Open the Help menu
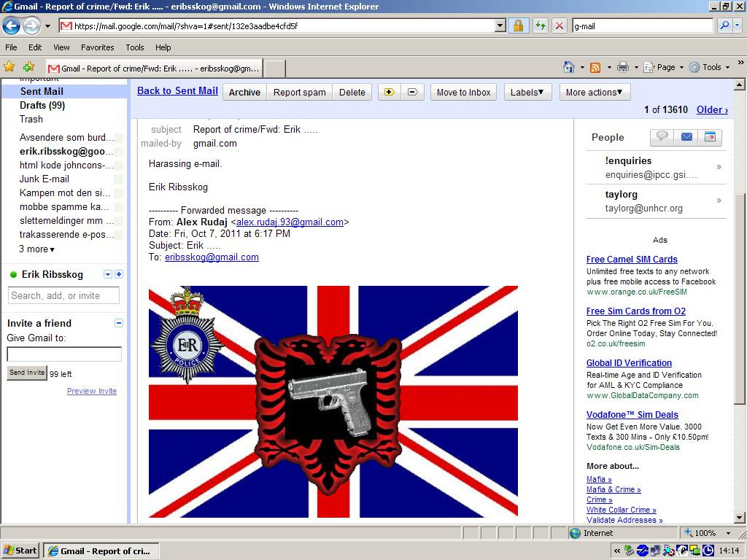 pos(163,47)
